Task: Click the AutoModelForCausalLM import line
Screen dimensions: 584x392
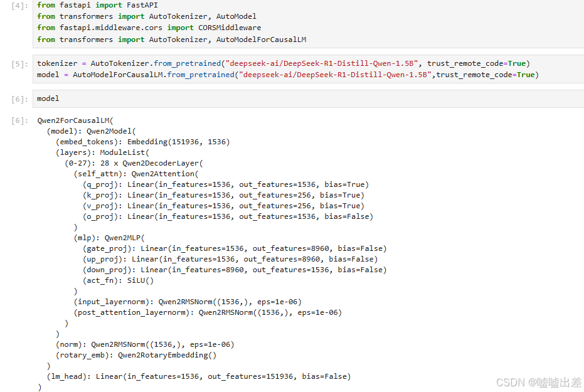Action: point(172,40)
